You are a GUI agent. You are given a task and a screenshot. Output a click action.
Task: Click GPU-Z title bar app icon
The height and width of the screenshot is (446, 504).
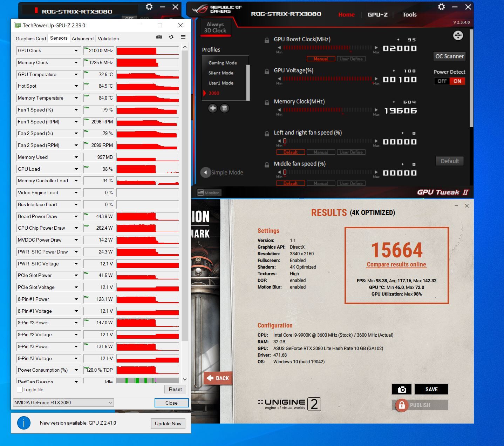(18, 25)
